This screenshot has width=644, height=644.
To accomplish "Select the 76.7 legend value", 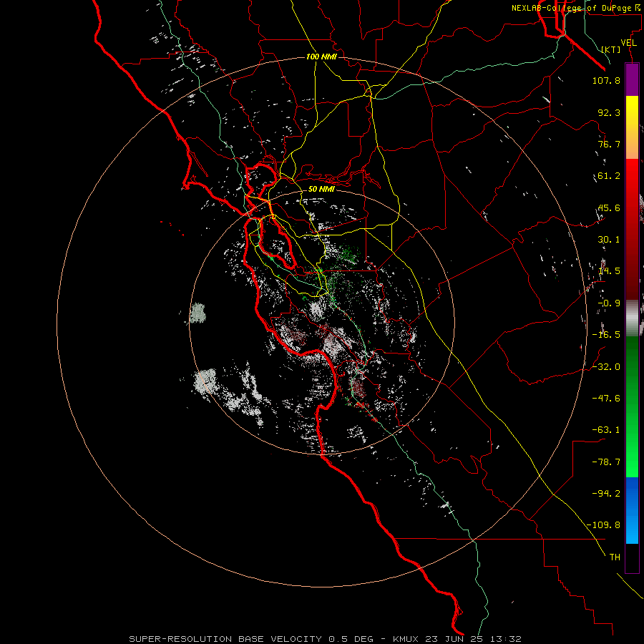I will [609, 144].
